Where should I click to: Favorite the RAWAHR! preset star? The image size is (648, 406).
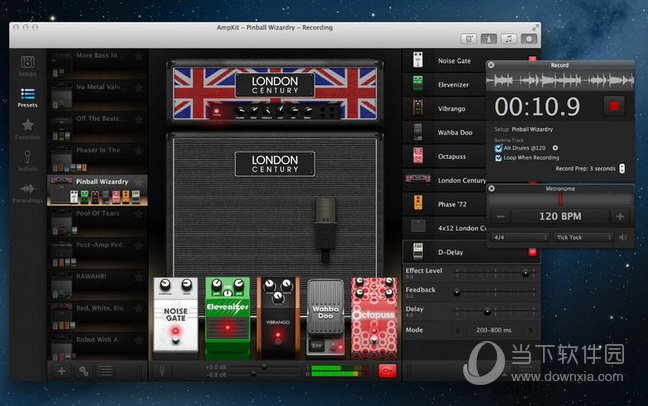coord(138,277)
